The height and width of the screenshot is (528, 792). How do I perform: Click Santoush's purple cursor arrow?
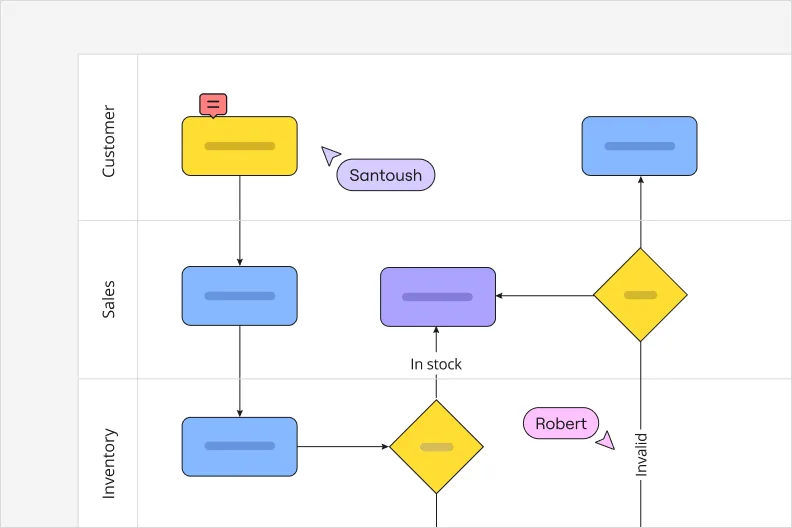click(x=330, y=155)
